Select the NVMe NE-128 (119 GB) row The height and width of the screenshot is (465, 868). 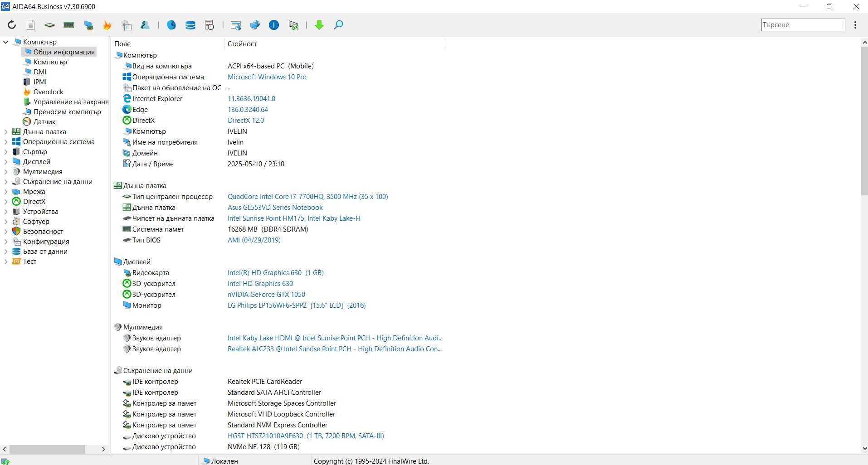click(x=278, y=447)
